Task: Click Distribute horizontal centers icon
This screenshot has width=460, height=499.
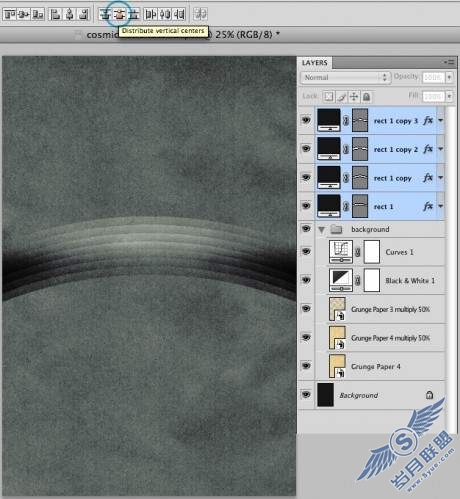Action: pos(165,14)
